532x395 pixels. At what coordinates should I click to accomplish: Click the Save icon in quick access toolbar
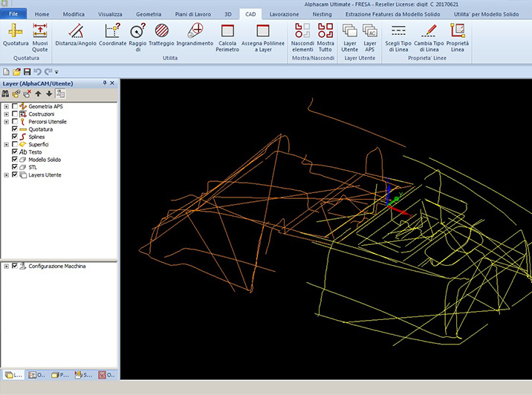click(x=27, y=71)
